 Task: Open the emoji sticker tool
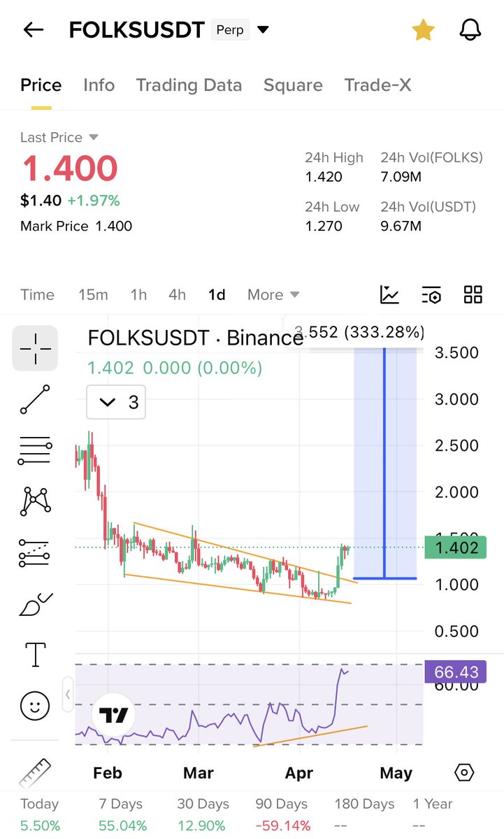tap(35, 705)
